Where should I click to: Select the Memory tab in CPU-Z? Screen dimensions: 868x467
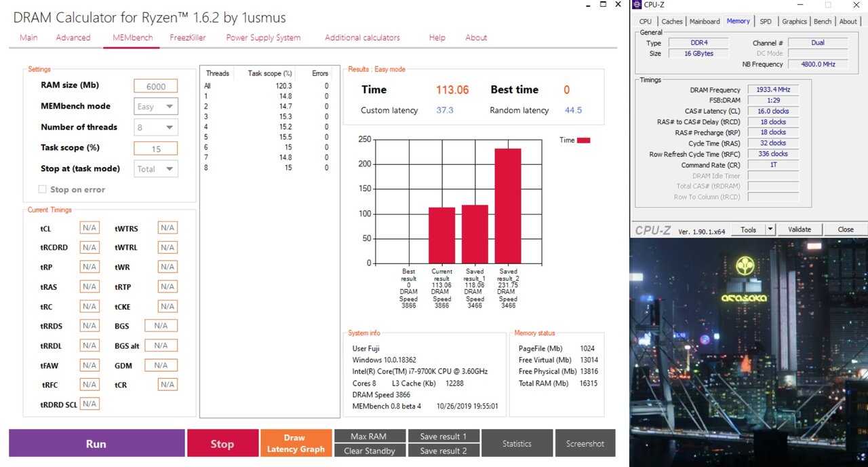tap(738, 21)
